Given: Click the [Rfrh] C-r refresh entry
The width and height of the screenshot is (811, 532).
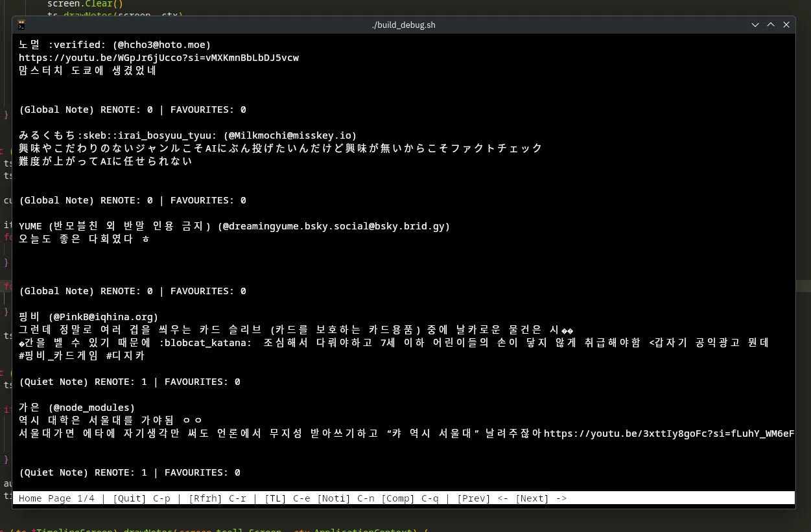Looking at the screenshot, I should coord(218,498).
